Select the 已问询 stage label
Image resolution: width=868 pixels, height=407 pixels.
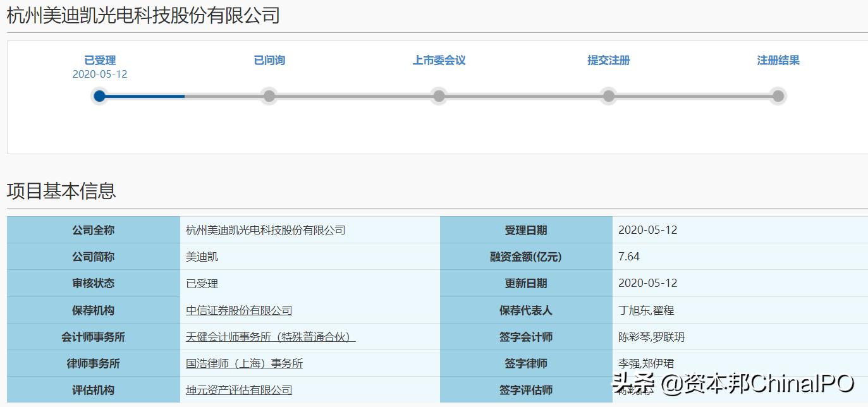click(269, 60)
